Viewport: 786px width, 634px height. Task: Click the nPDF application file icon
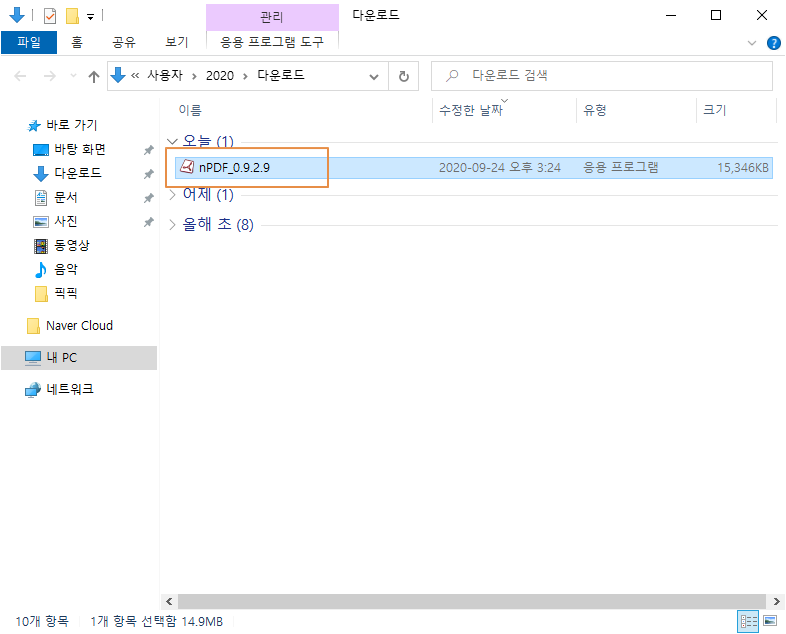[x=187, y=166]
